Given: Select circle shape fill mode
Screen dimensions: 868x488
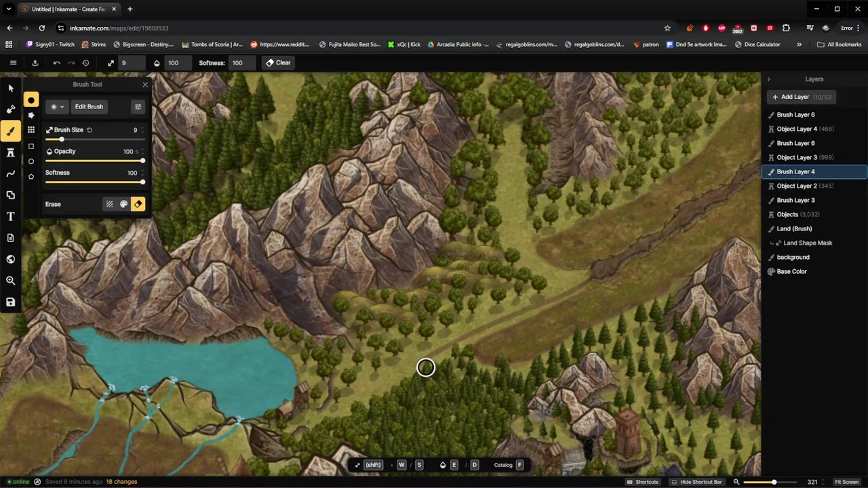Looking at the screenshot, I should click(x=31, y=161).
